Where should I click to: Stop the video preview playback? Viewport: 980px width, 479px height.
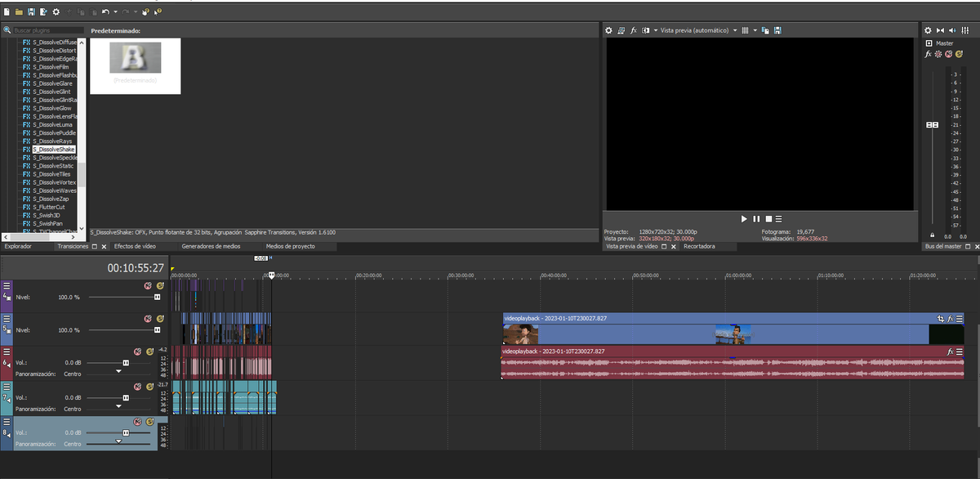(768, 219)
